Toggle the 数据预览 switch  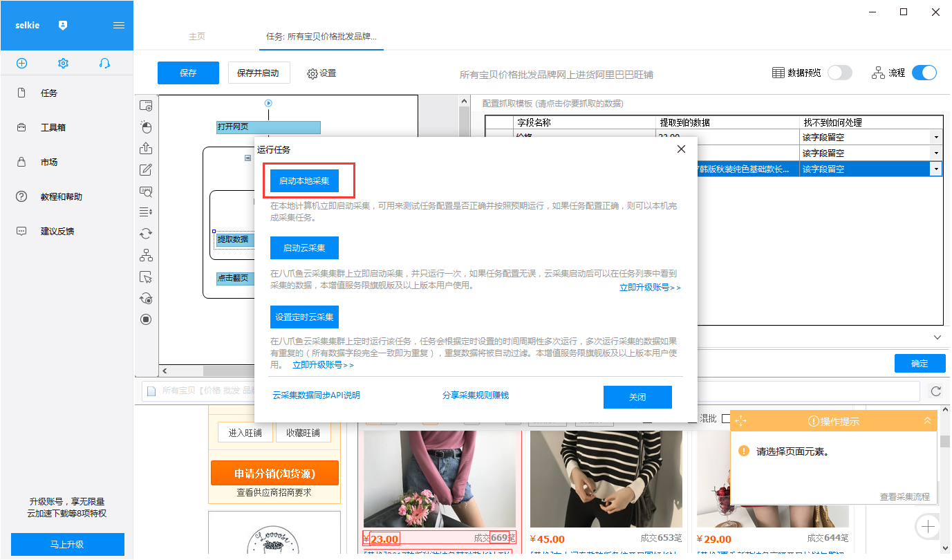coord(840,73)
